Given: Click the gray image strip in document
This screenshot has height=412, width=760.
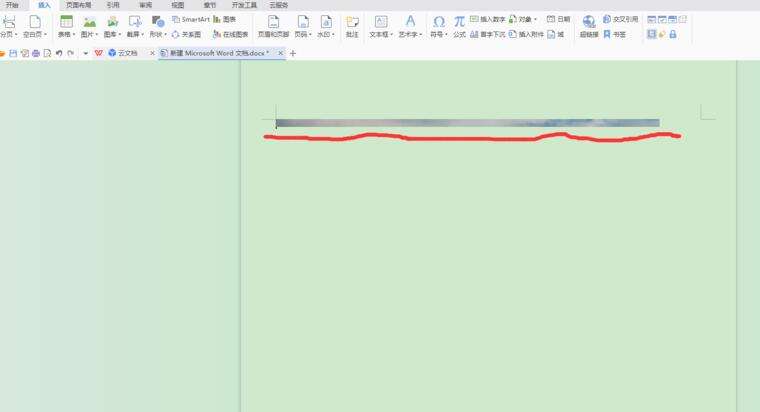Looking at the screenshot, I should [x=468, y=123].
